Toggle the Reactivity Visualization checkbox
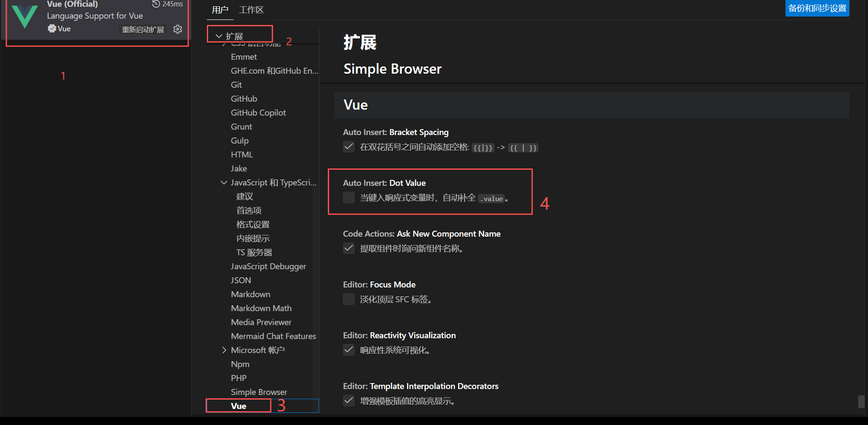The width and height of the screenshot is (868, 425). tap(349, 350)
